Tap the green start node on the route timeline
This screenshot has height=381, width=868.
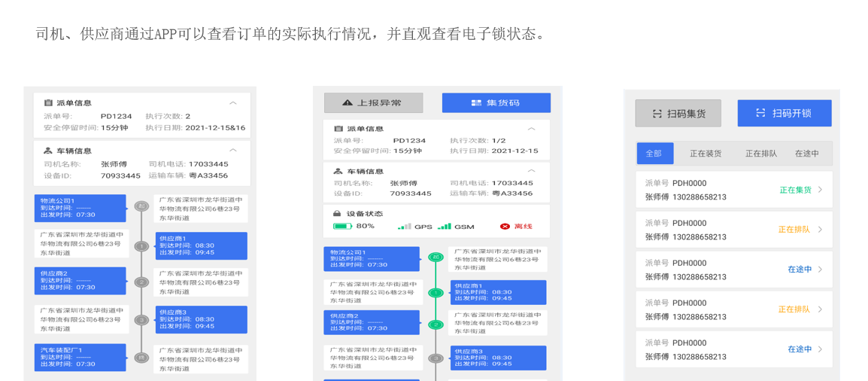coord(436,258)
